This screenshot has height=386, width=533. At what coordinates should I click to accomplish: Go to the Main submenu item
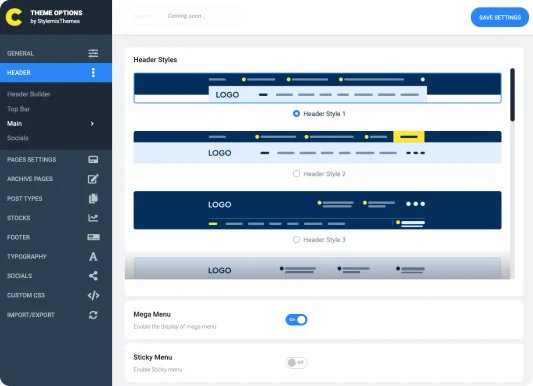[15, 124]
